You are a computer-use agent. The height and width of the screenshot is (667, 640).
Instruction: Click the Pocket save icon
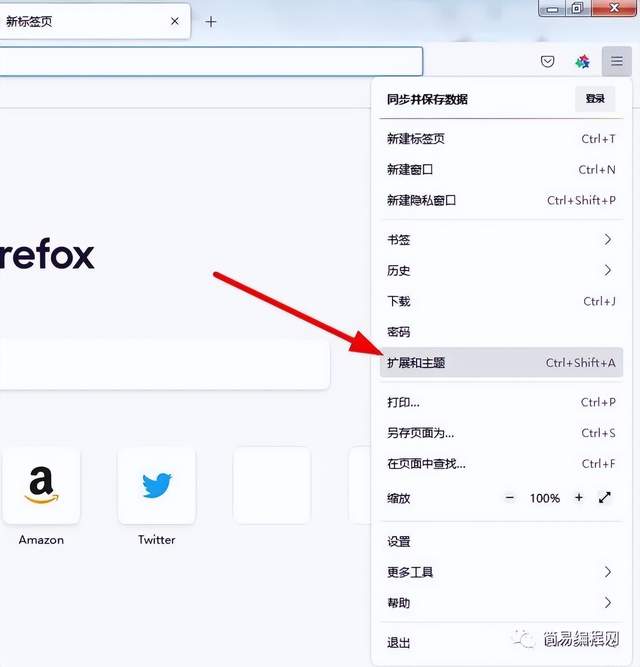click(x=547, y=62)
